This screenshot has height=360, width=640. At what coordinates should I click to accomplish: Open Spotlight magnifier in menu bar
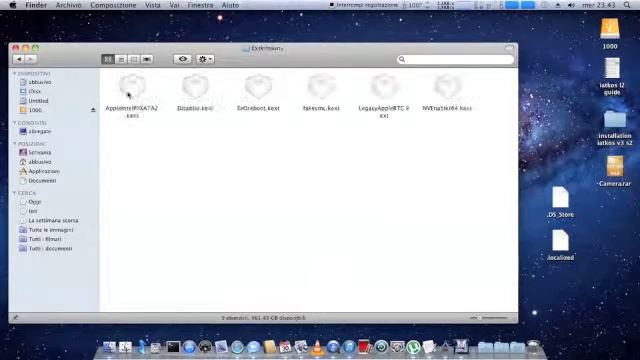coord(627,5)
